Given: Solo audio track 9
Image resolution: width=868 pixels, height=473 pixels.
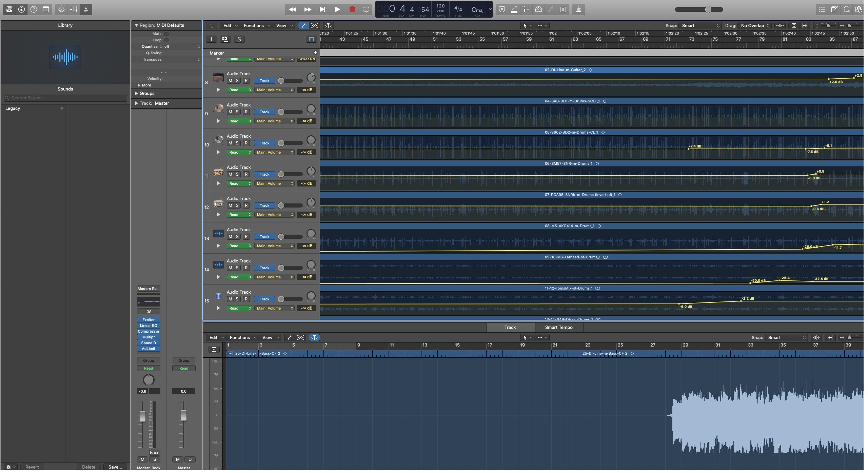Looking at the screenshot, I should [237, 112].
